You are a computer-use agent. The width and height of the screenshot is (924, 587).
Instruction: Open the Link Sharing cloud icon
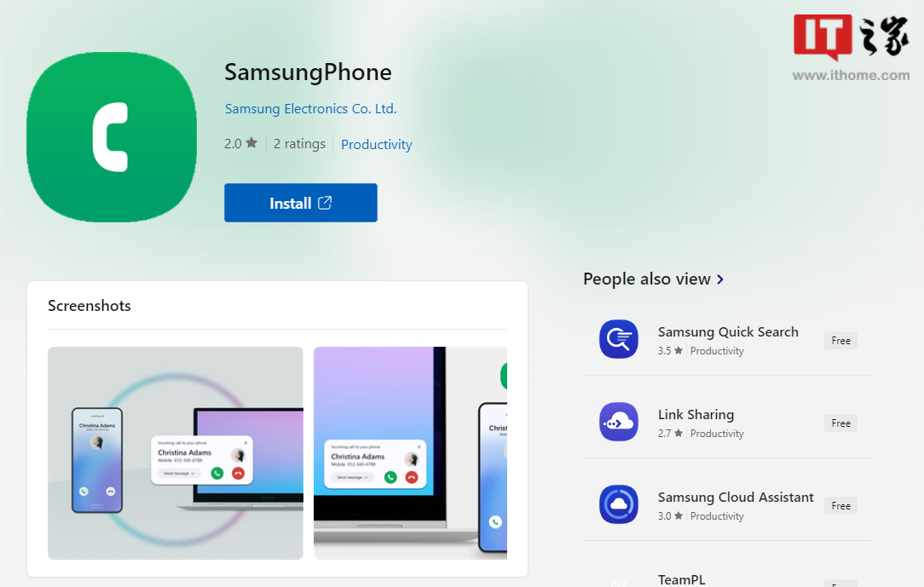coord(619,422)
